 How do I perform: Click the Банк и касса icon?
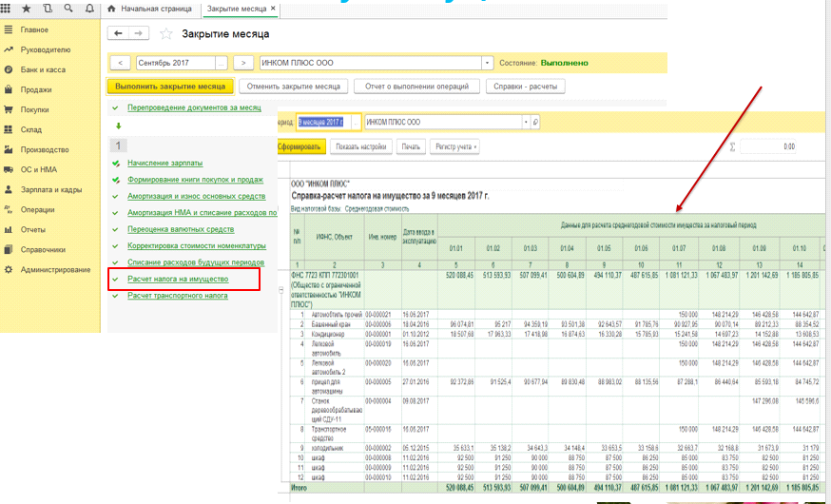tap(9, 69)
